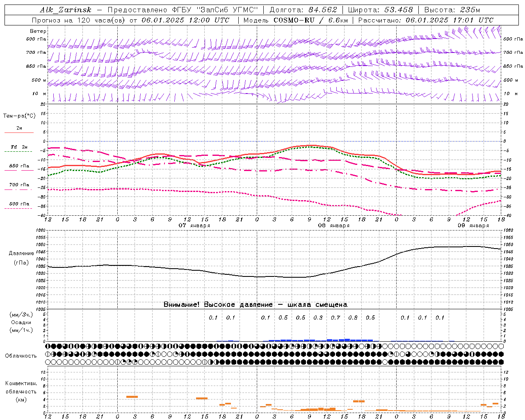Click the elevation text Высота: 235м
The image size is (525, 420).
[x=452, y=10]
